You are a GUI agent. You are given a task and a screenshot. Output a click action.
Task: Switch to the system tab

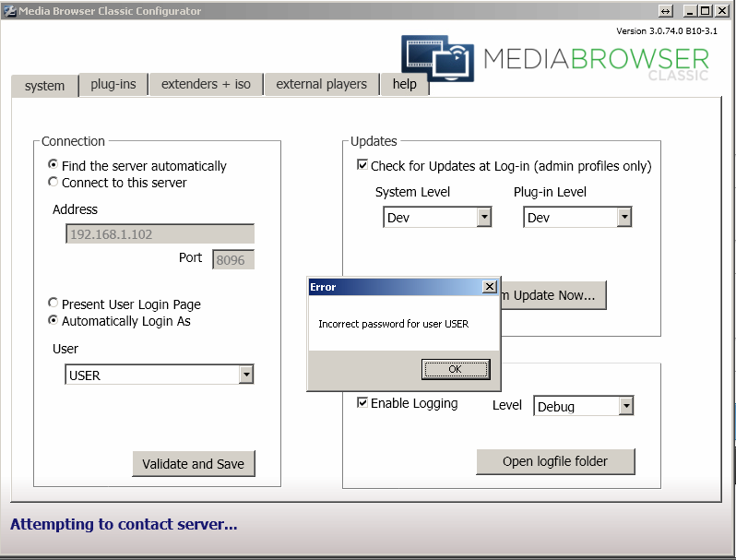44,86
